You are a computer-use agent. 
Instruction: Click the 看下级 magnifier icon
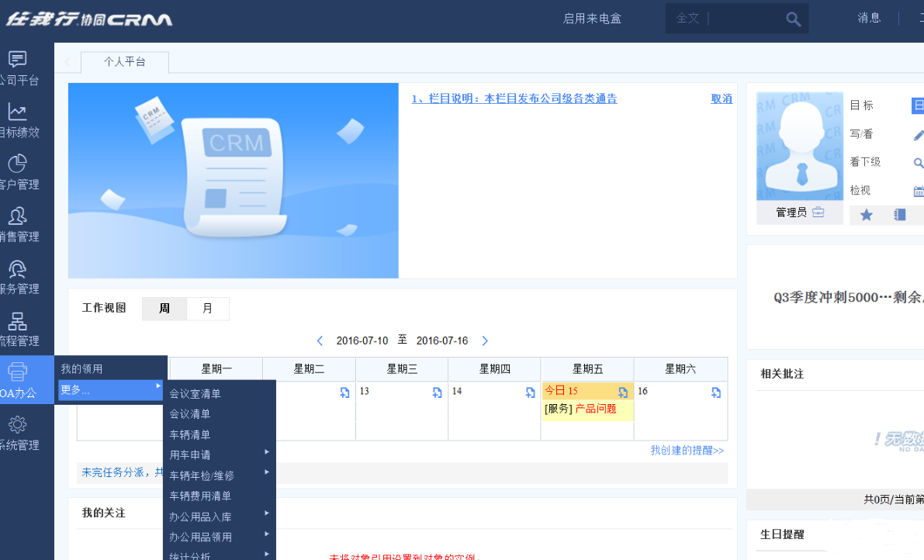pos(919,162)
